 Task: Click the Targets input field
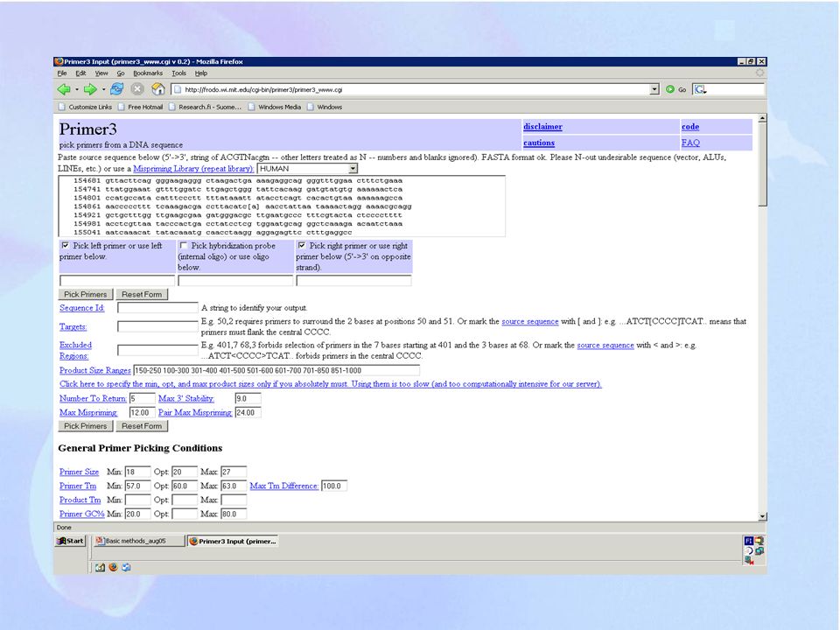point(158,326)
